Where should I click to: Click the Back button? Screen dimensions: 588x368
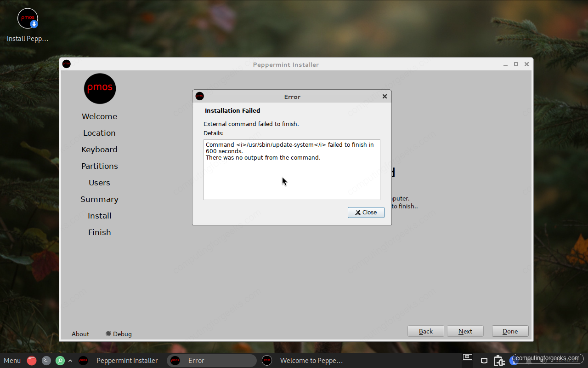[426, 331]
